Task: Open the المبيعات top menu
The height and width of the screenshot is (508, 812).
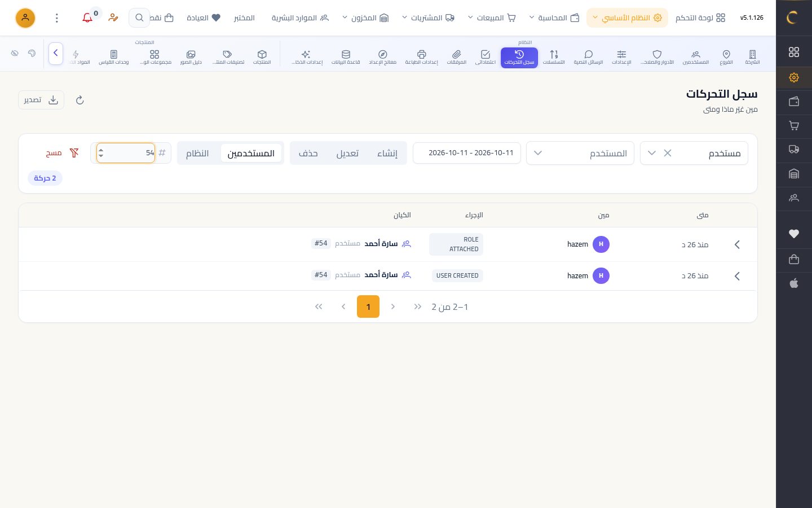Action: point(492,18)
